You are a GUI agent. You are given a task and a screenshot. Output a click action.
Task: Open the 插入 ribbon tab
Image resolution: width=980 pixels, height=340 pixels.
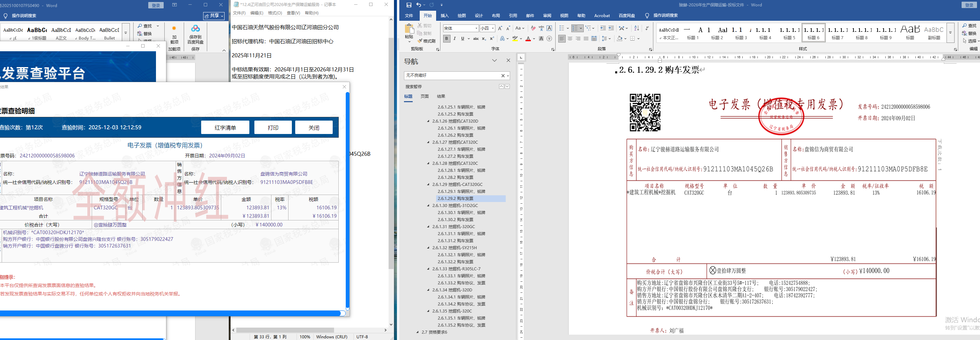click(444, 16)
